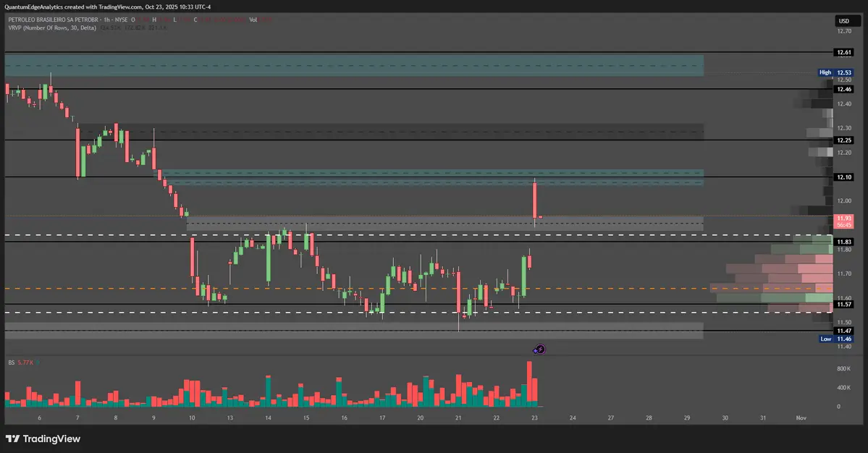Select the gray zone at the 11.47 line
Screen dimensions: 868x453
coord(354,331)
